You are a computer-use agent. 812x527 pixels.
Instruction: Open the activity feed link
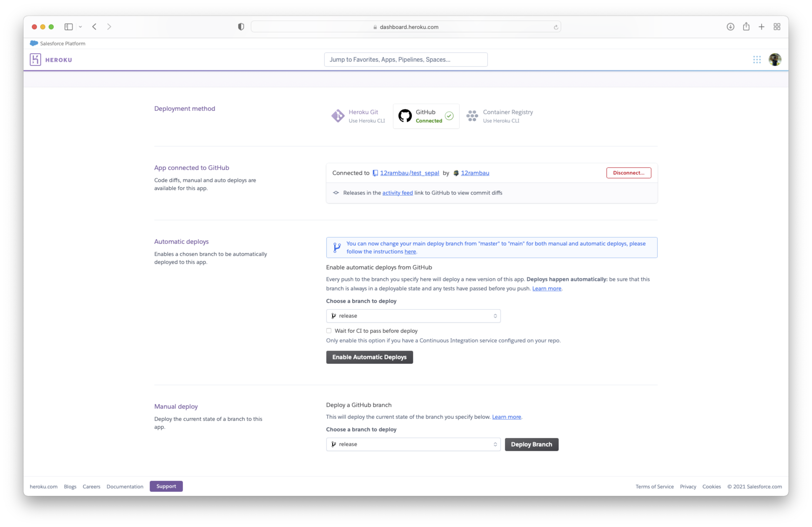click(397, 193)
